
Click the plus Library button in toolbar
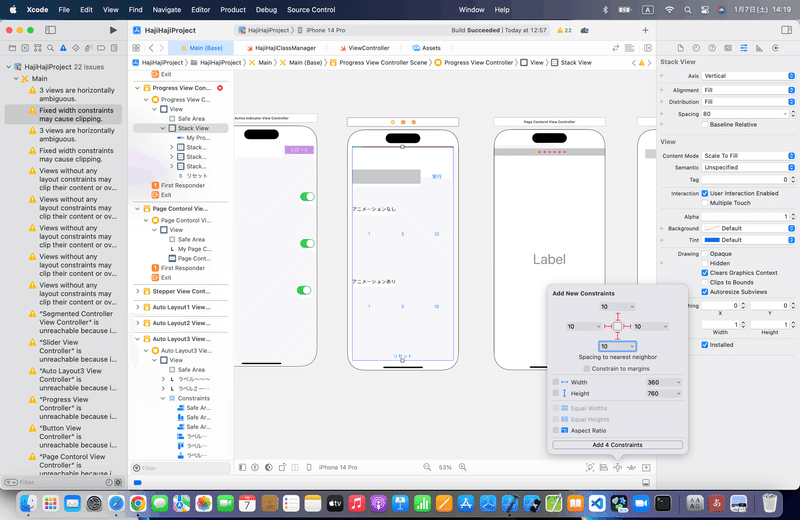(645, 30)
